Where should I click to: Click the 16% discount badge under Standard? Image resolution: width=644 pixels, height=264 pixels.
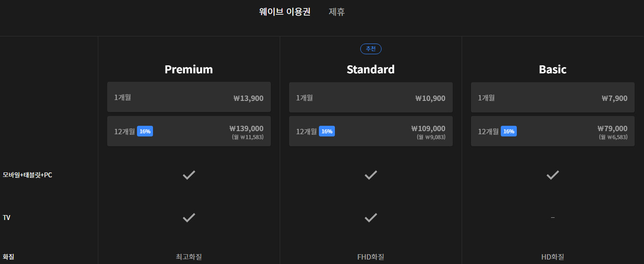327,132
